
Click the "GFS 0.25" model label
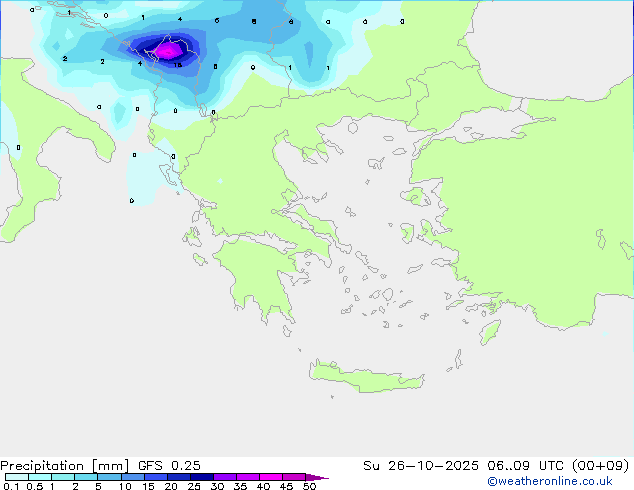(169, 466)
